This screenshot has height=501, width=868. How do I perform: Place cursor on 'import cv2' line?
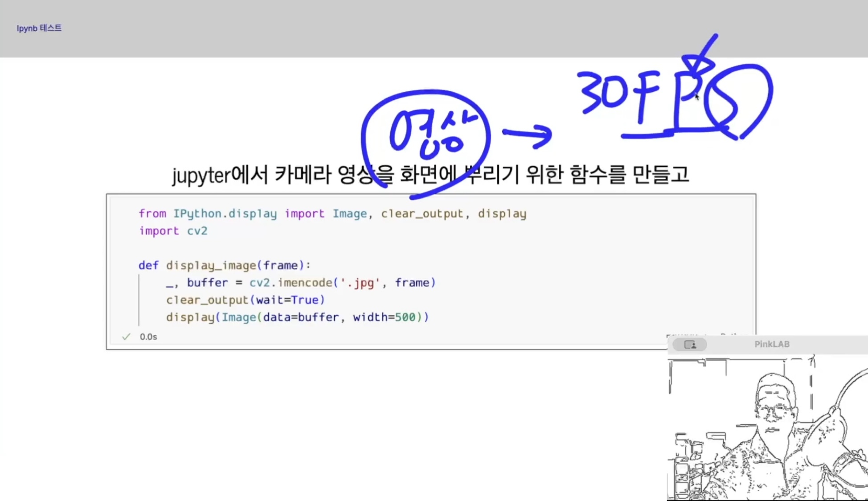tap(173, 231)
